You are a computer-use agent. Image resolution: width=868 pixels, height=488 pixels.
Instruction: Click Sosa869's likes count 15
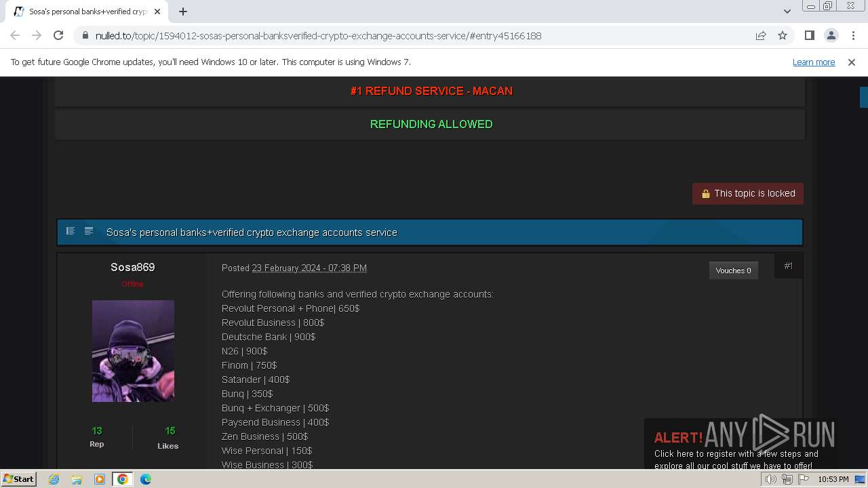(170, 431)
